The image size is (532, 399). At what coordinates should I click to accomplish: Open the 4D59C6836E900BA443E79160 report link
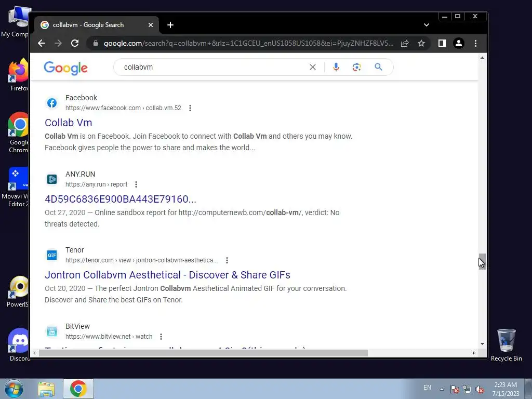(x=121, y=199)
